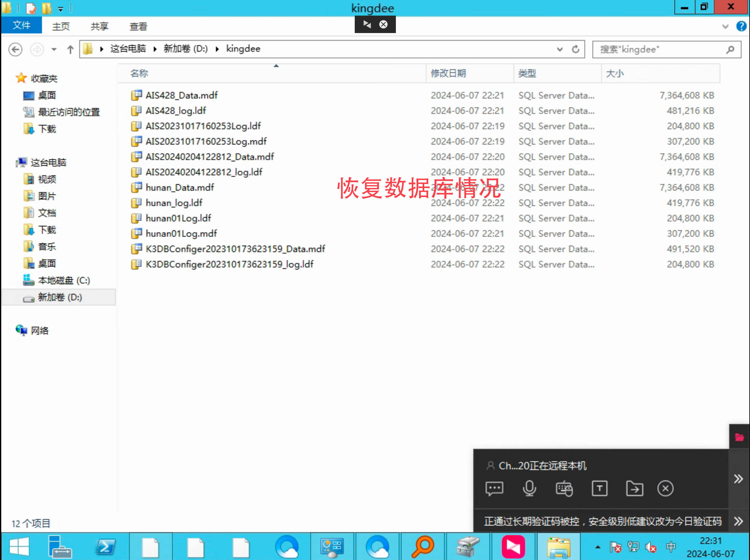This screenshot has width=750, height=560.
Task: Open the recent locations dropdown arrow
Action: (54, 50)
